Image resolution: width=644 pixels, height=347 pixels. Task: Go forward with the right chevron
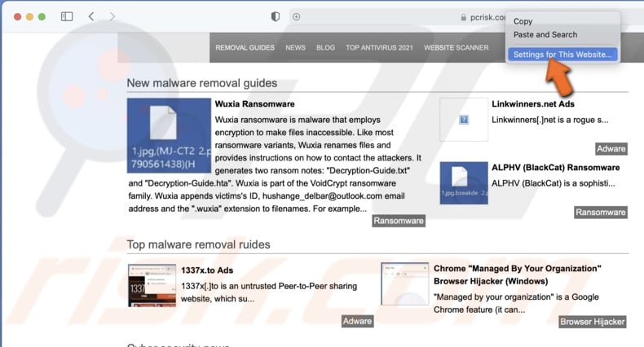coord(112,16)
